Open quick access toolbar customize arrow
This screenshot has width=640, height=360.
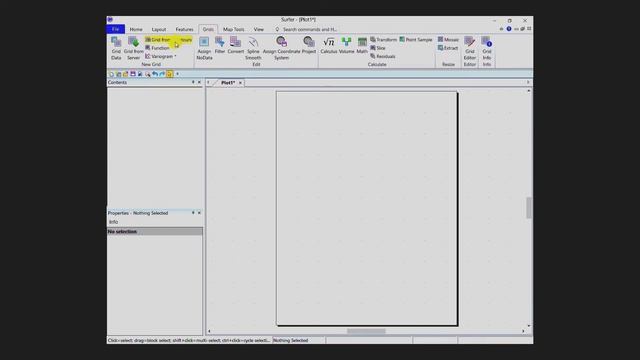coord(178,74)
